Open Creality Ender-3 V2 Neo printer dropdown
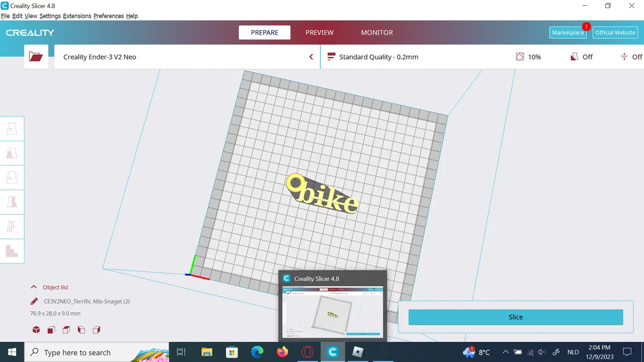This screenshot has height=362, width=644. pyautogui.click(x=187, y=57)
